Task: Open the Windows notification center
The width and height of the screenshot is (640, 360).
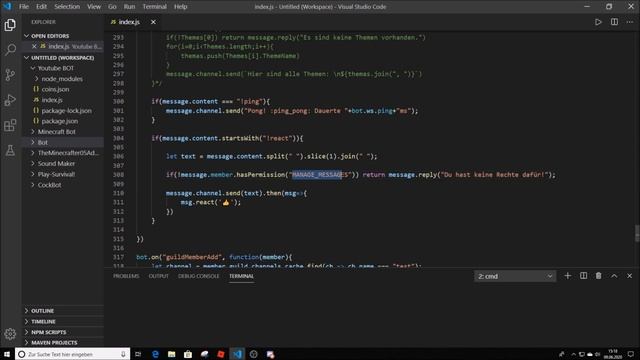Action: [x=631, y=354]
